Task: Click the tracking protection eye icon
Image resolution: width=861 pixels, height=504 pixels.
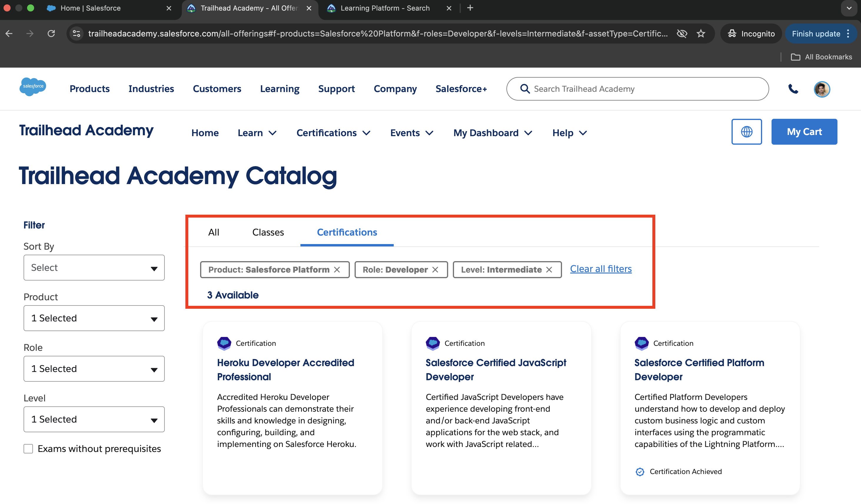Action: tap(682, 34)
